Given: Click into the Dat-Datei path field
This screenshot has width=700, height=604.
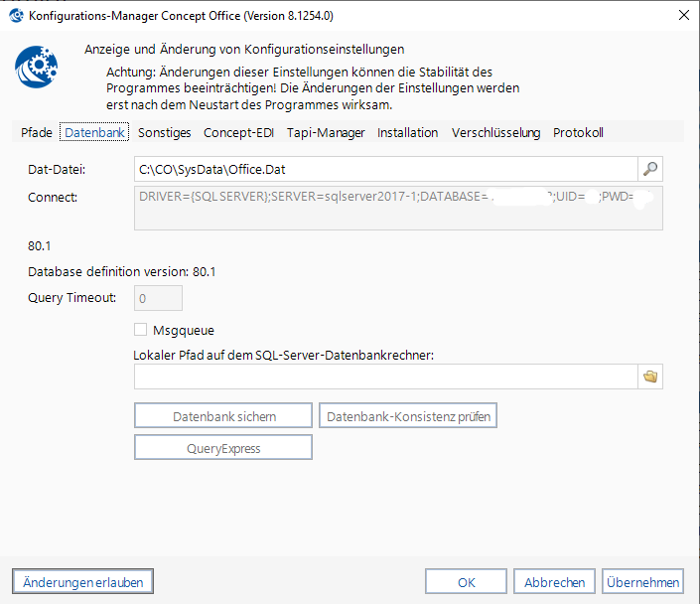Looking at the screenshot, I should click(385, 170).
